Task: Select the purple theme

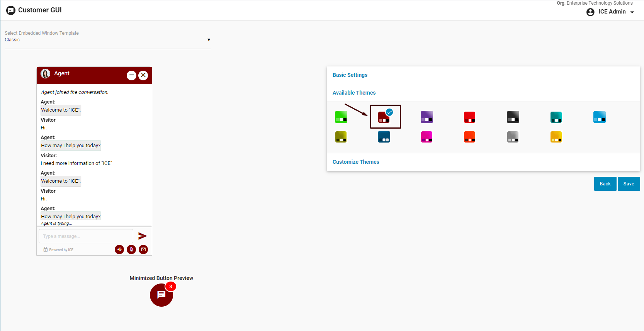Action: (x=427, y=117)
